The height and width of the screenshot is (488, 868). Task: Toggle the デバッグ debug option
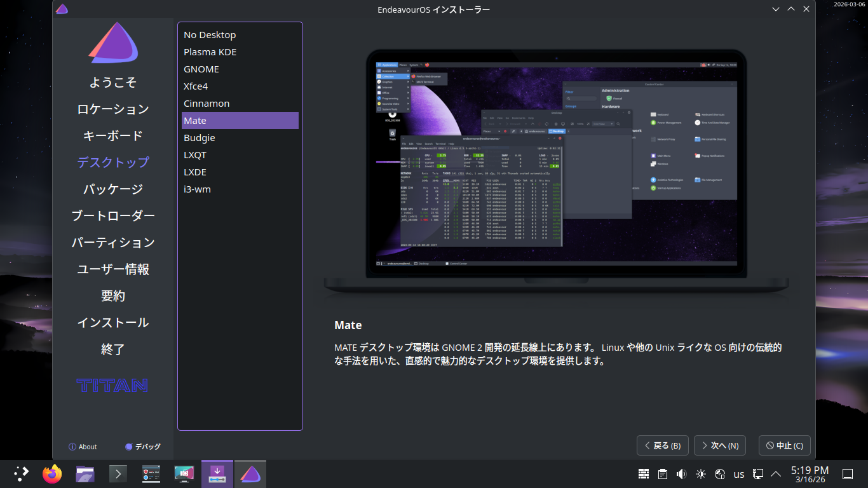coord(143,447)
